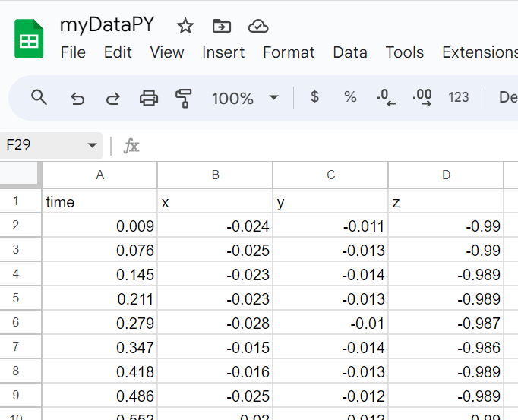Open the 123 more formats menu
This screenshot has width=518, height=420.
(459, 97)
